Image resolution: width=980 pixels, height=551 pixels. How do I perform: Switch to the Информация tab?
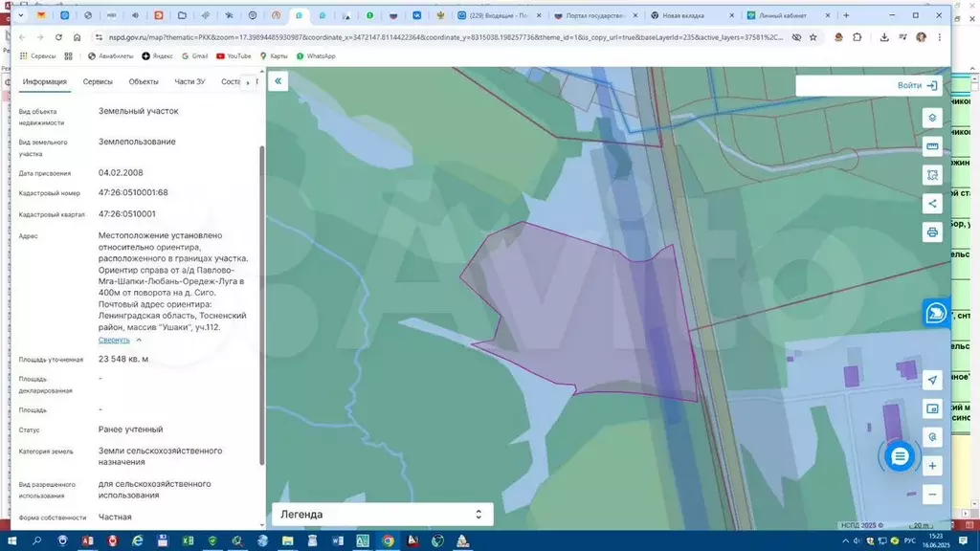[44, 82]
